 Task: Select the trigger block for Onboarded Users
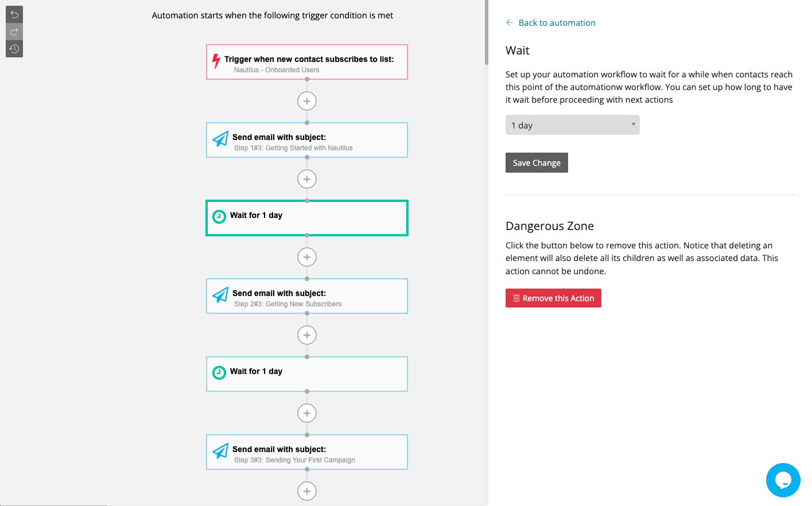pos(307,62)
